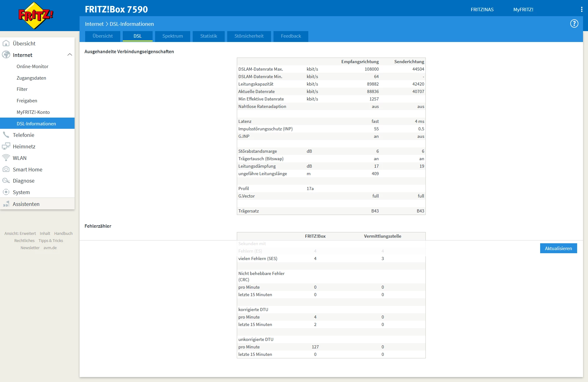
Task: Open MyFRITZ!-Konto in sidebar
Action: coord(33,112)
